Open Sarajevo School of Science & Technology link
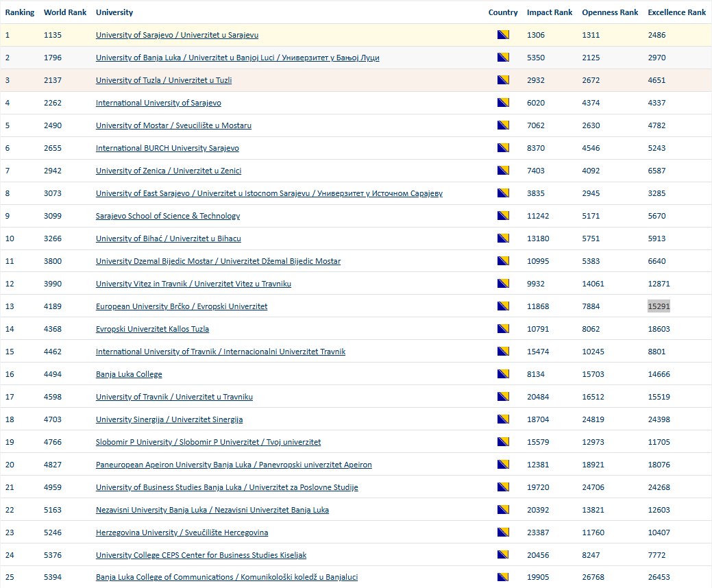The image size is (712, 588). pyautogui.click(x=168, y=216)
